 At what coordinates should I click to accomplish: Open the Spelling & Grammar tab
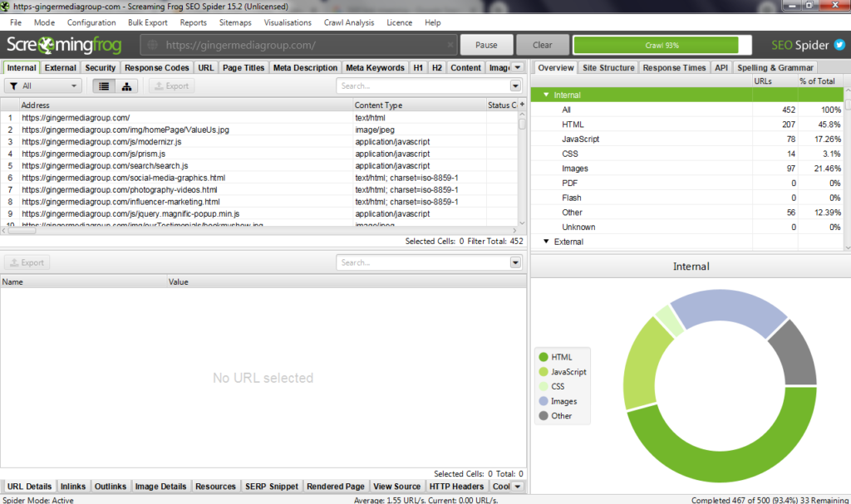click(775, 68)
